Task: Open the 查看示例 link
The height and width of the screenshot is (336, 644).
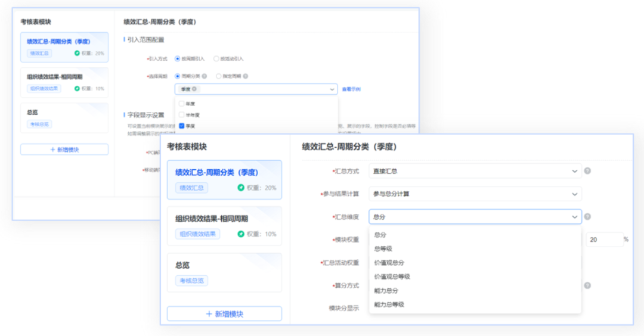Action: (x=351, y=89)
